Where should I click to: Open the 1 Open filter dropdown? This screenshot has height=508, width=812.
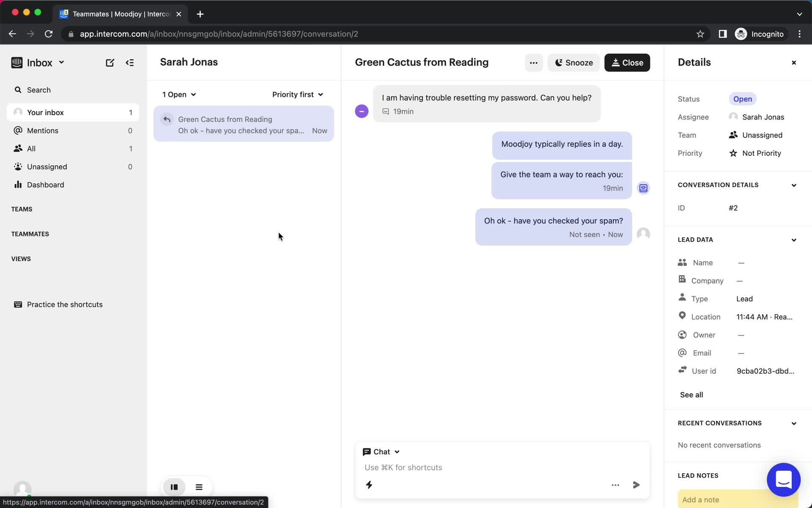(x=179, y=94)
